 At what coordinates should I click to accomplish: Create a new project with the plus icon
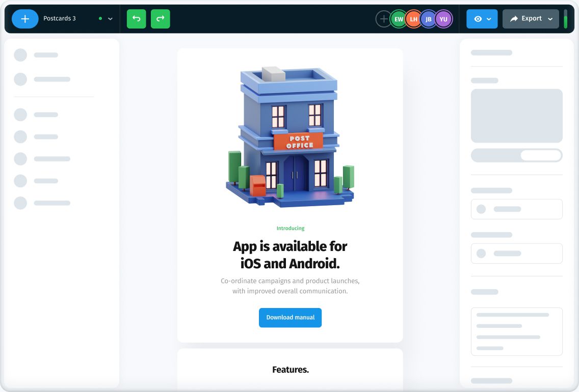tap(25, 19)
